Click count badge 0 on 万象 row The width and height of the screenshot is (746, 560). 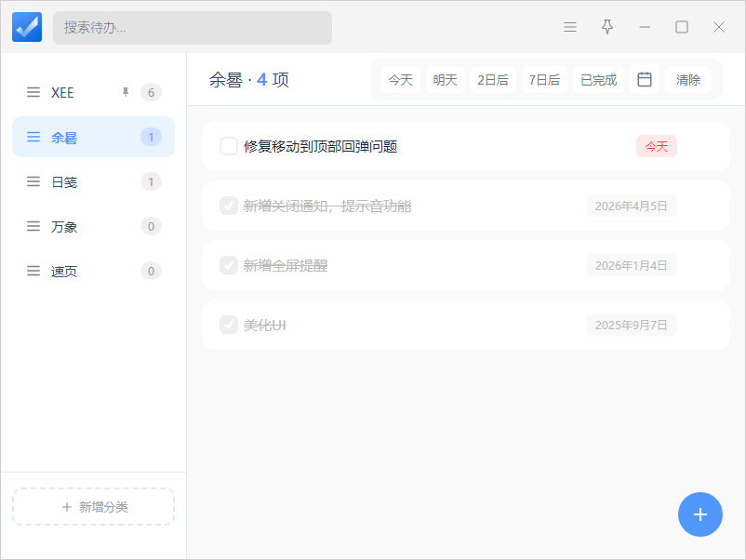(x=151, y=226)
